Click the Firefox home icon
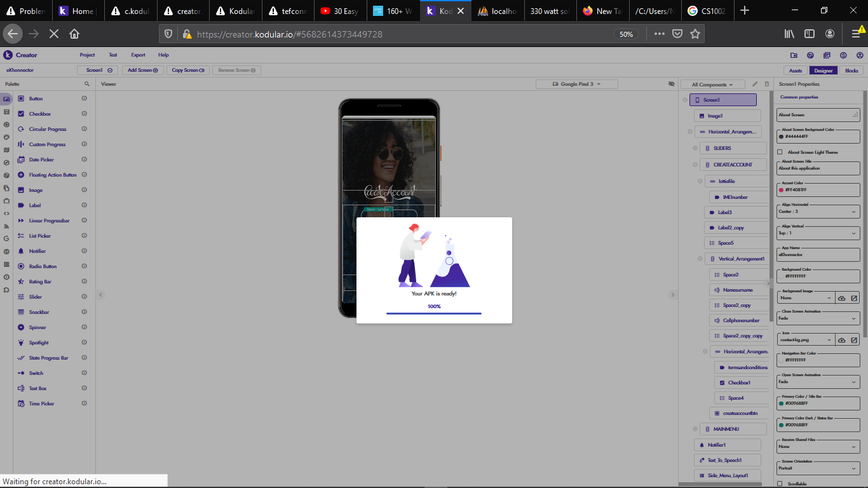 (74, 34)
